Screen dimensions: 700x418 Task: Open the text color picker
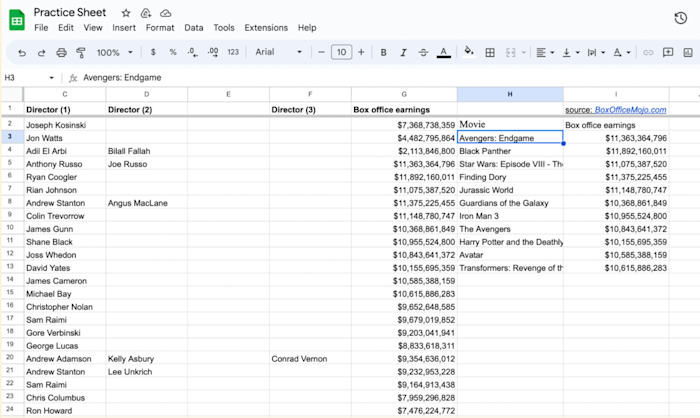(443, 53)
